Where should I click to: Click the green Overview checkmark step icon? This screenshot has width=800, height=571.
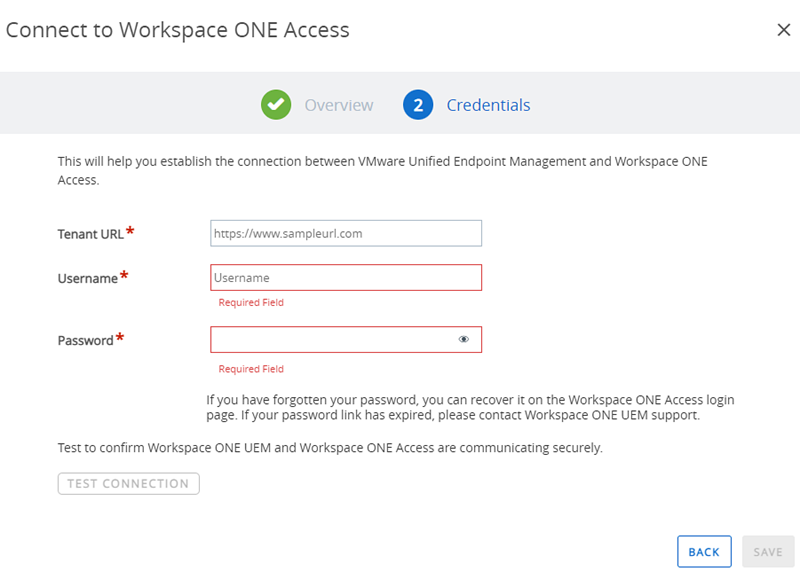point(276,105)
